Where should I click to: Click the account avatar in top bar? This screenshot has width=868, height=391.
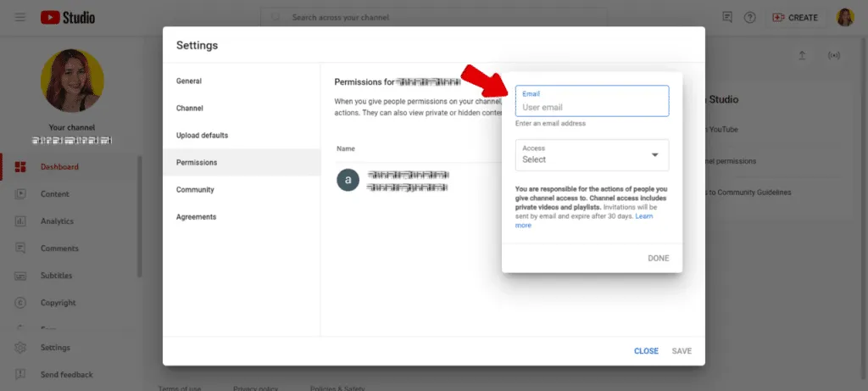tap(844, 17)
